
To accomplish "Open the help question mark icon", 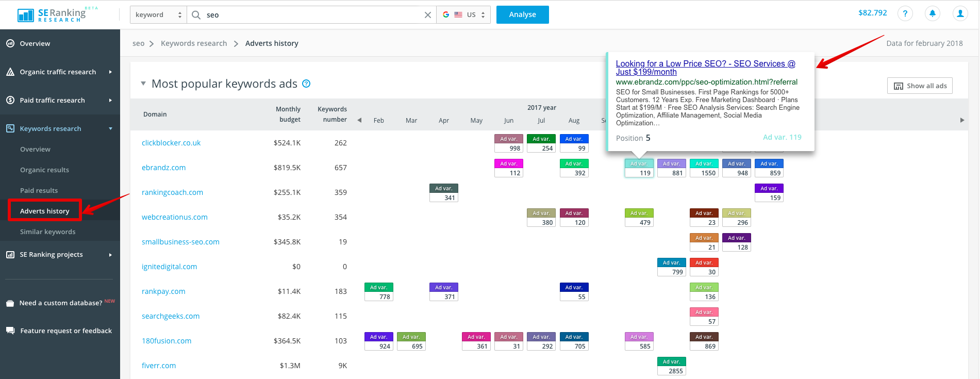I will pos(905,14).
